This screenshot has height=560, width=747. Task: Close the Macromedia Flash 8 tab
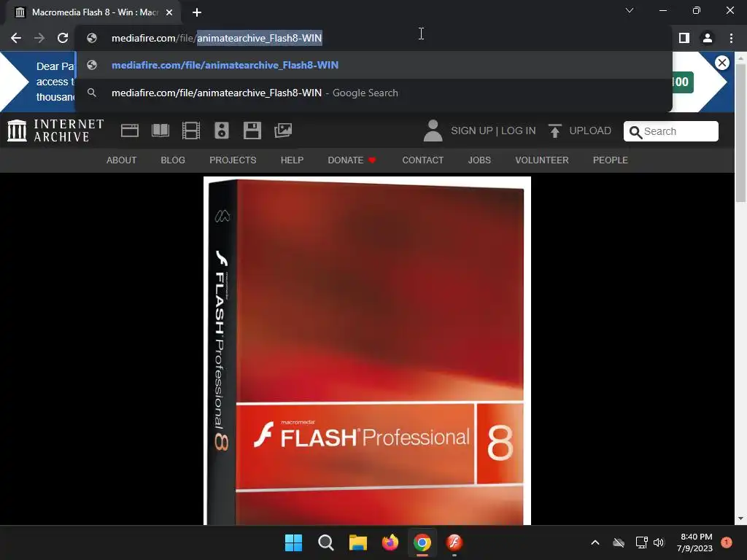(x=169, y=12)
